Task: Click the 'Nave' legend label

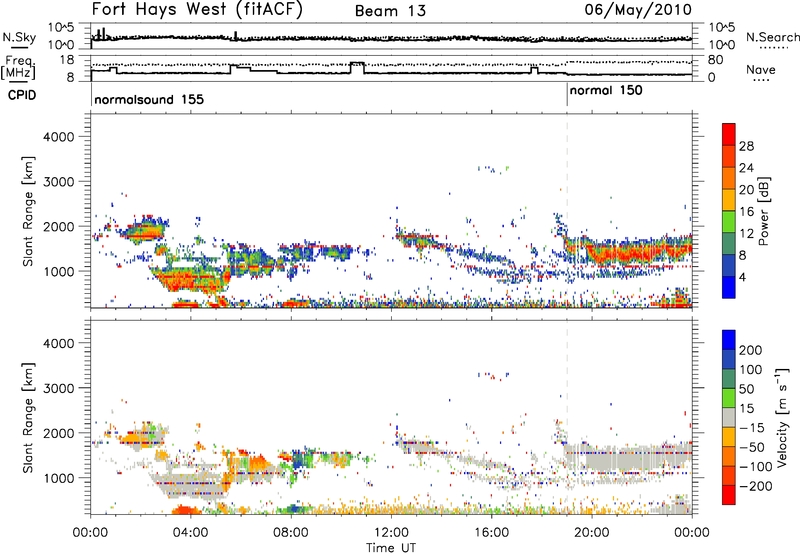Action: 761,70
